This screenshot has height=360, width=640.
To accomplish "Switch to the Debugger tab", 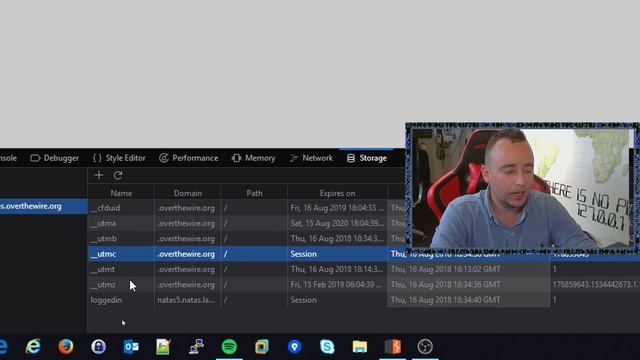I will click(x=55, y=158).
